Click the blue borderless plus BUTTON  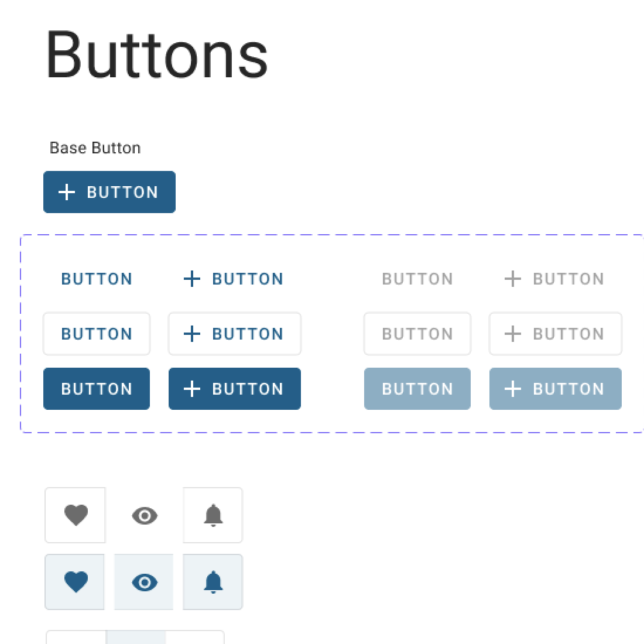[x=234, y=279]
